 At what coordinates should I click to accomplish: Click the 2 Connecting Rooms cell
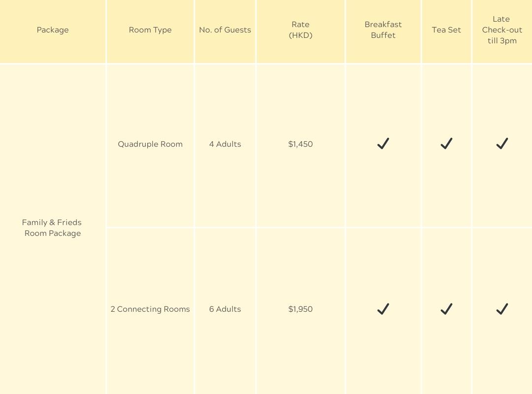[x=150, y=309]
